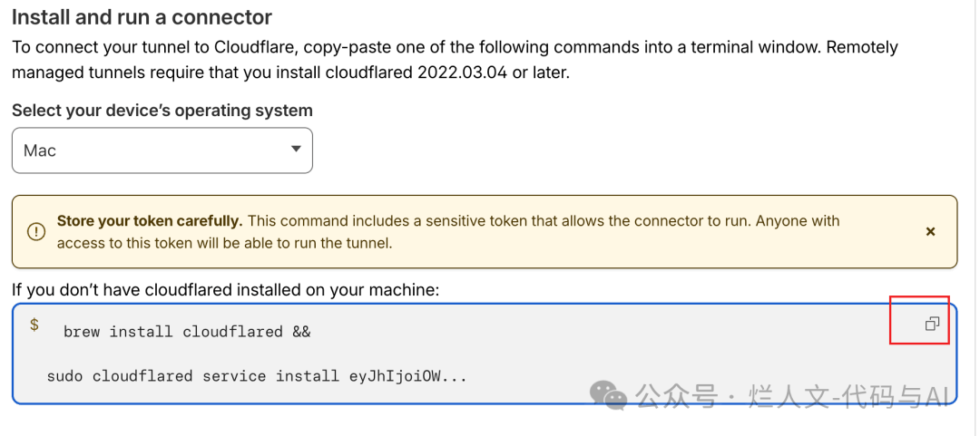
Task: Click the arrow beside Mac option
Action: [295, 150]
